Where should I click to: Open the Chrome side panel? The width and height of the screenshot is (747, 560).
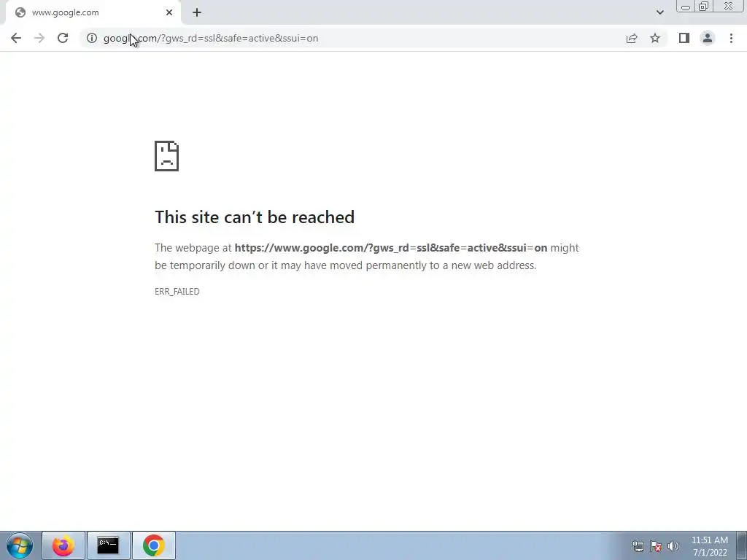(684, 38)
